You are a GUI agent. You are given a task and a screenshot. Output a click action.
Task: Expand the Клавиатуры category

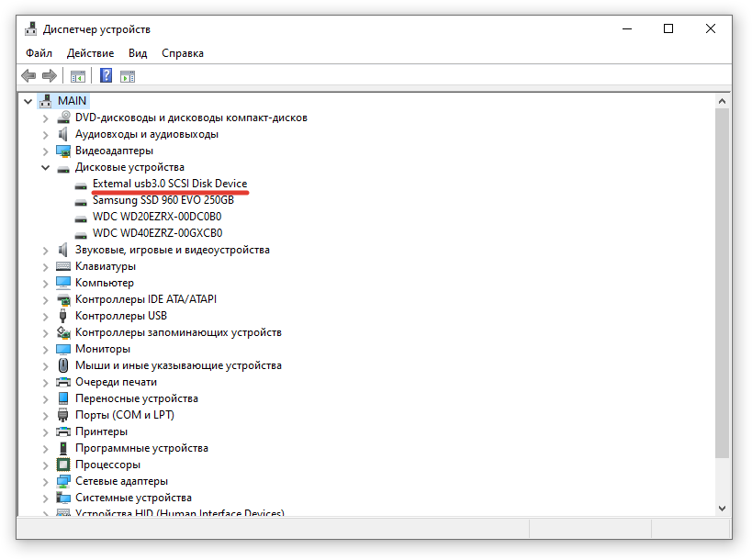[x=45, y=266]
